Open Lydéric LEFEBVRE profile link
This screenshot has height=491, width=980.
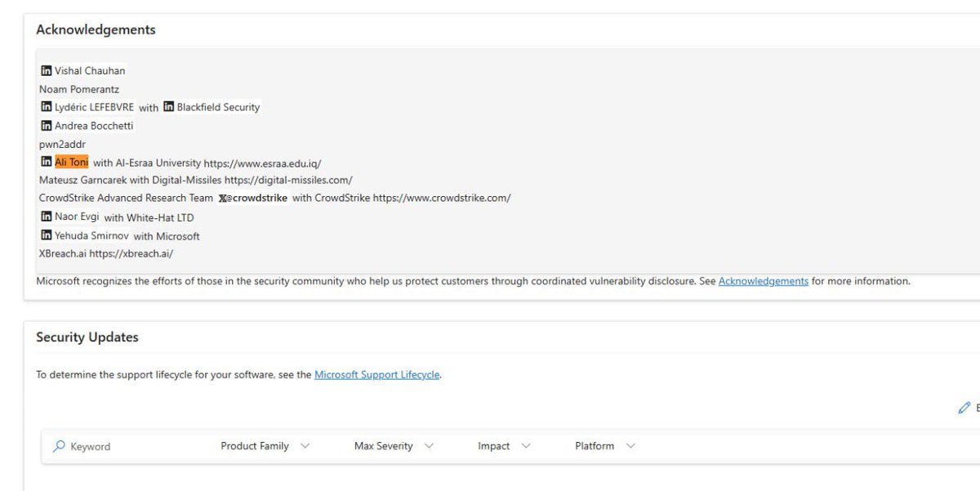pos(95,107)
